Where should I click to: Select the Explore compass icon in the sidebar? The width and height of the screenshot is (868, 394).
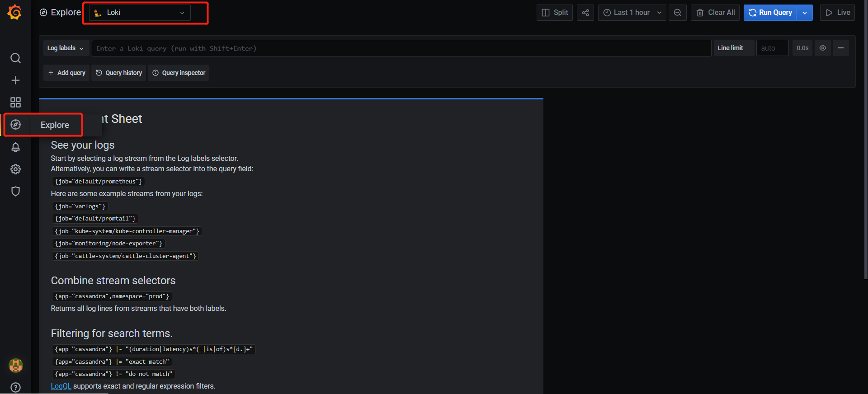pos(15,125)
